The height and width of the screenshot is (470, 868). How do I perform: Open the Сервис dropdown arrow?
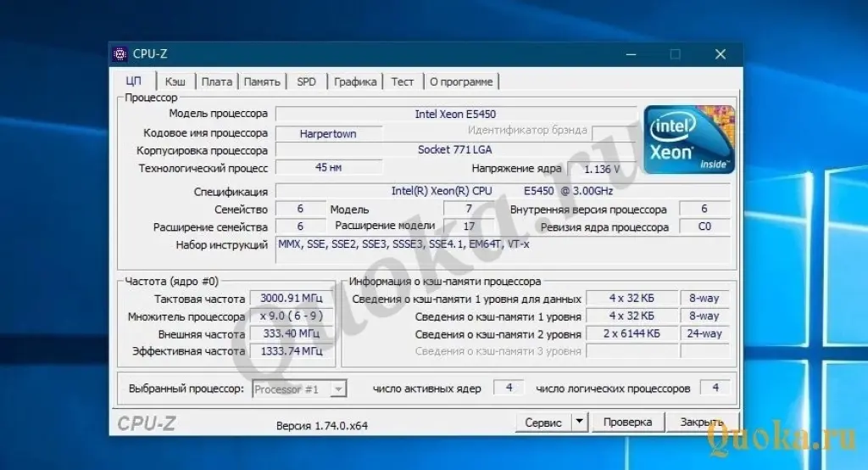pyautogui.click(x=579, y=422)
